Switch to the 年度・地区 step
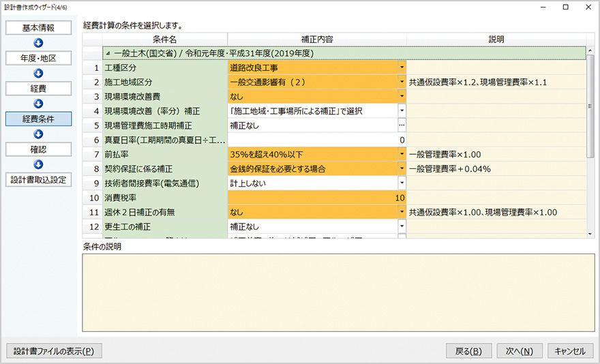Screen dimensions: 600x364 coord(37,58)
